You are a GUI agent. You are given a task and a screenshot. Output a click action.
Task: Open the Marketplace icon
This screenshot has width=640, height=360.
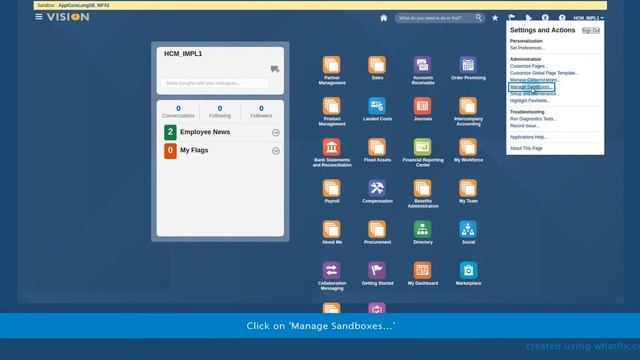tap(468, 271)
